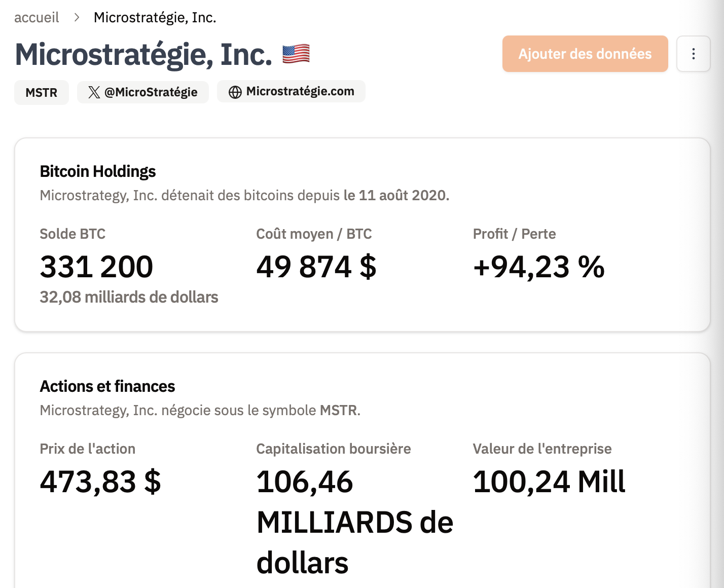Select the 473,83 $ share price value
The image size is (724, 588).
click(x=100, y=482)
